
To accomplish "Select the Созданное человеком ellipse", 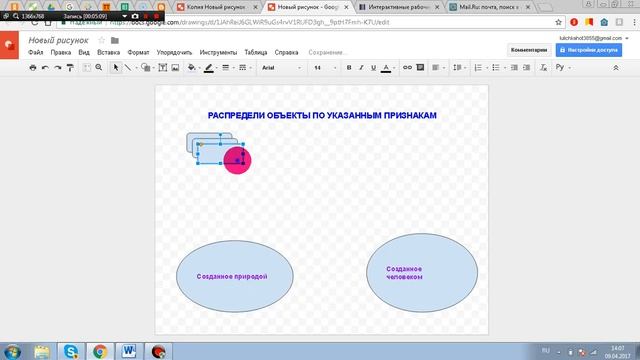I will (422, 273).
